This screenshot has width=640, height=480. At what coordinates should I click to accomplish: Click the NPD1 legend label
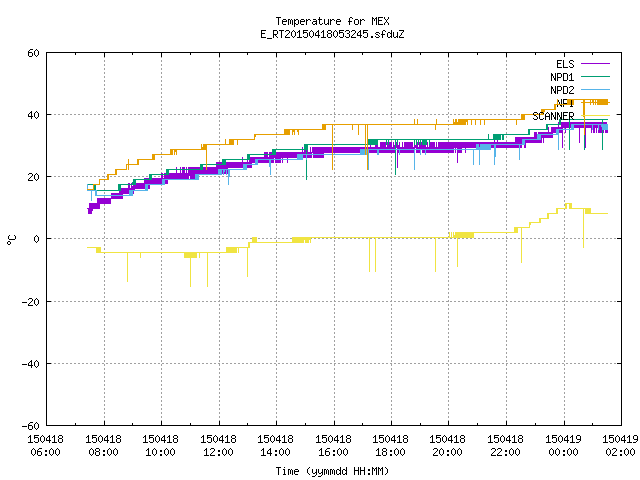click(562, 77)
